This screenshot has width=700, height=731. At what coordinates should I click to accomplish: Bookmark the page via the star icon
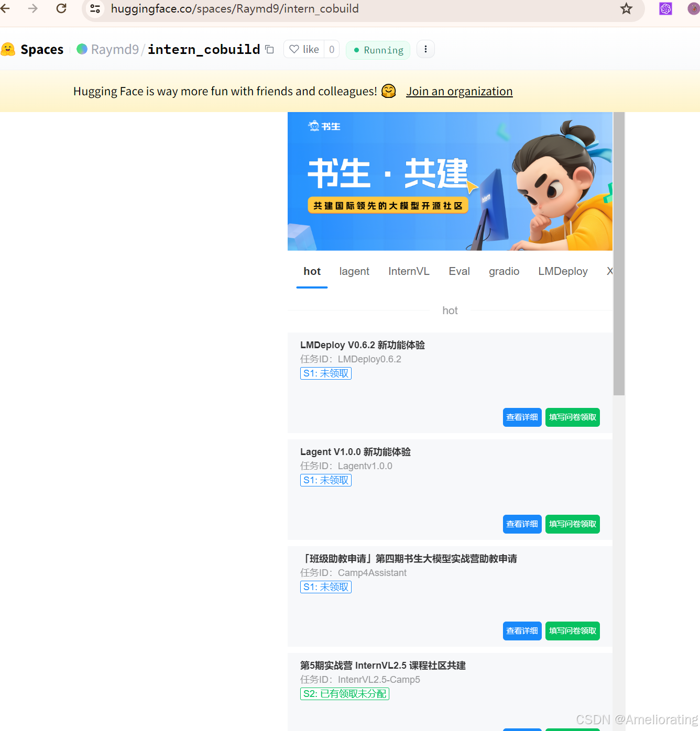pyautogui.click(x=627, y=8)
